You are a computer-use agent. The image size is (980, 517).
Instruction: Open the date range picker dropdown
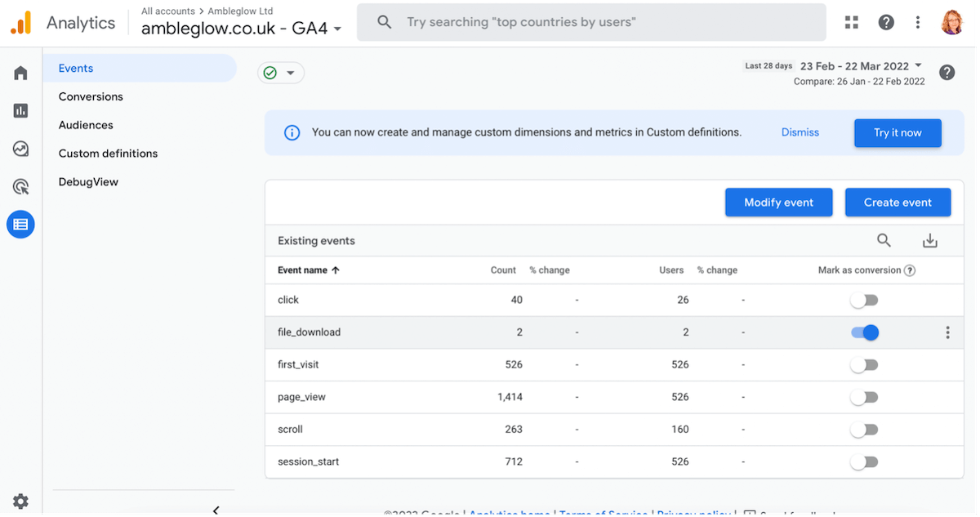pyautogui.click(x=861, y=66)
